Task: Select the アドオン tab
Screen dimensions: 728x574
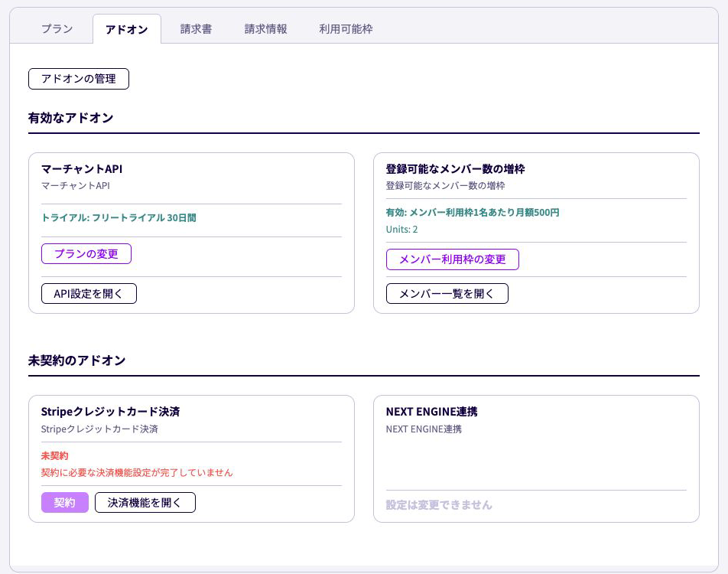Action: pos(127,29)
